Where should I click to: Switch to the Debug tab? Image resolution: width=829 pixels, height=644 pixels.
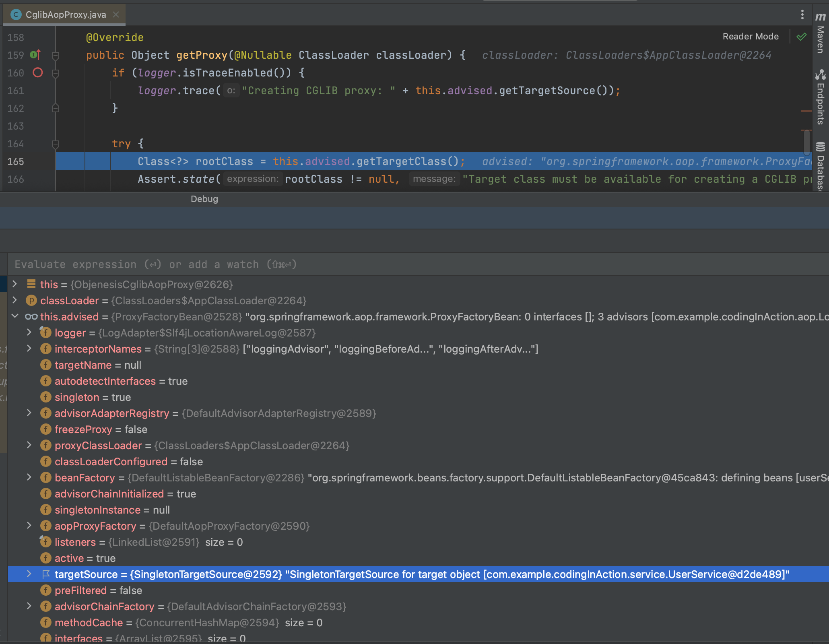coord(204,199)
